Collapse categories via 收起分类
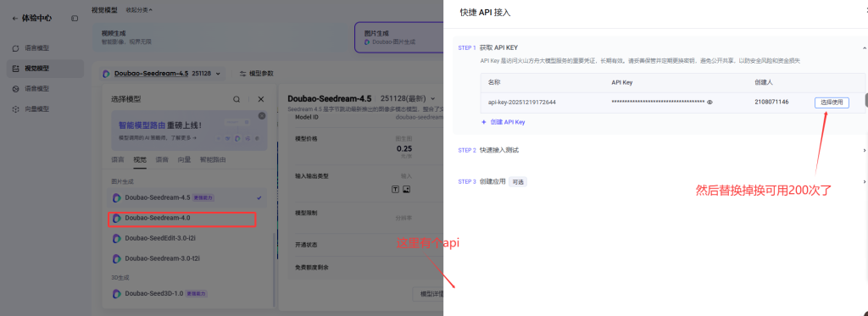Image resolution: width=868 pixels, height=316 pixels. [139, 10]
